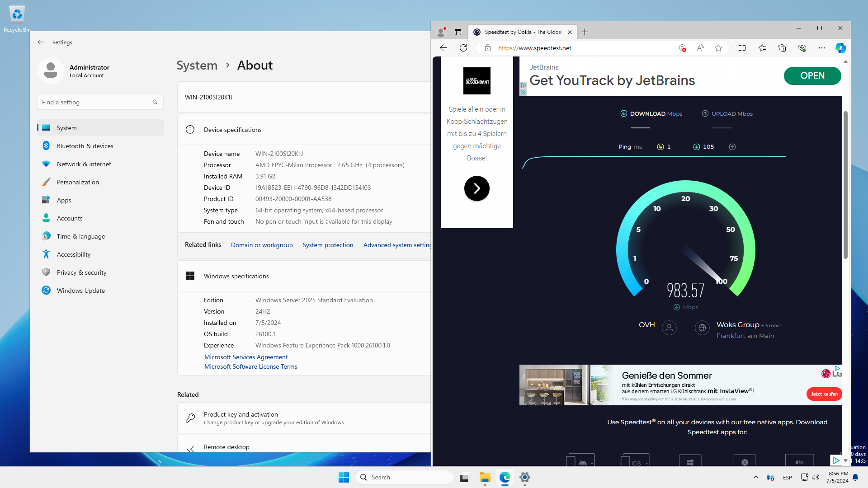
Task: Click the Read aloud icon in address bar
Action: tap(700, 48)
